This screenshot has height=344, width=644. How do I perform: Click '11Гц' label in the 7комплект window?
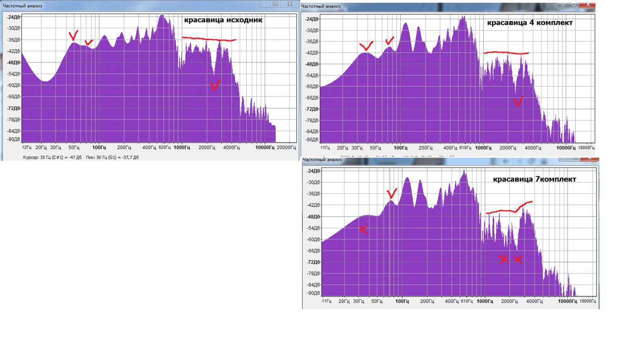327,301
